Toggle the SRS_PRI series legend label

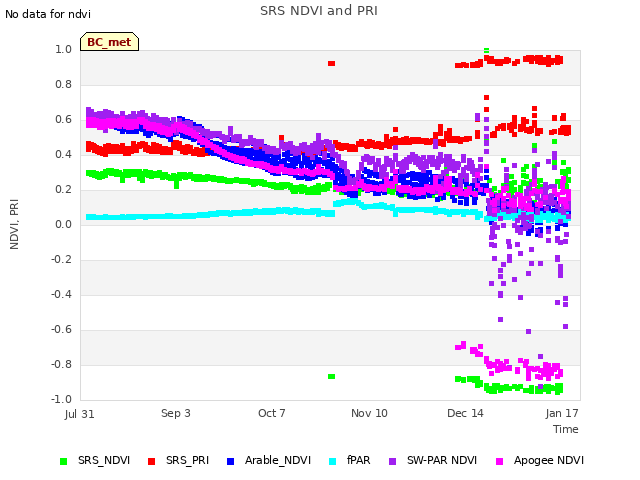[187, 460]
